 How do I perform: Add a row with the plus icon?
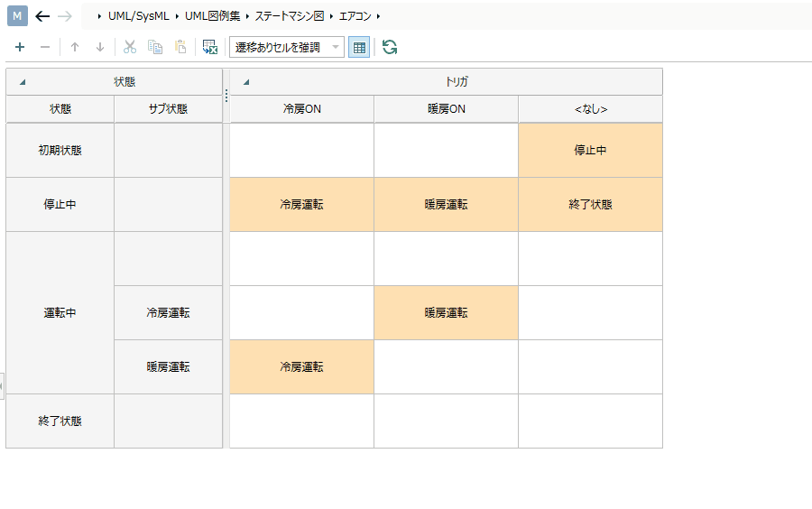[20, 47]
